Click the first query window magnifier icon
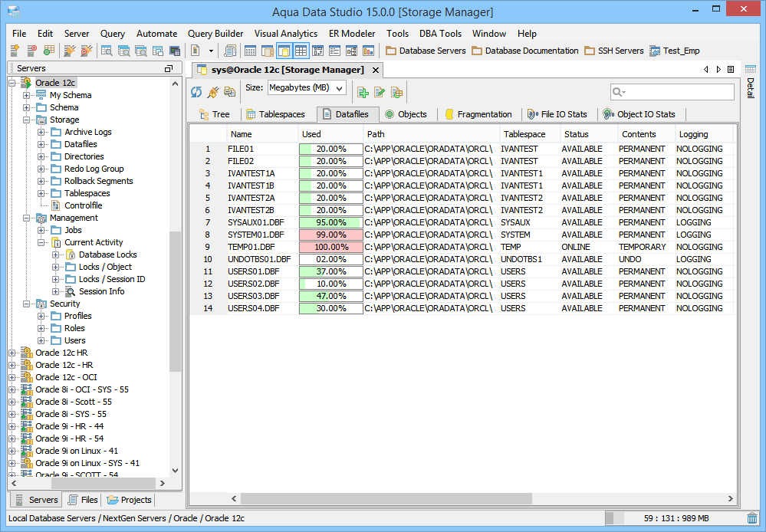The image size is (766, 532). [x=107, y=51]
